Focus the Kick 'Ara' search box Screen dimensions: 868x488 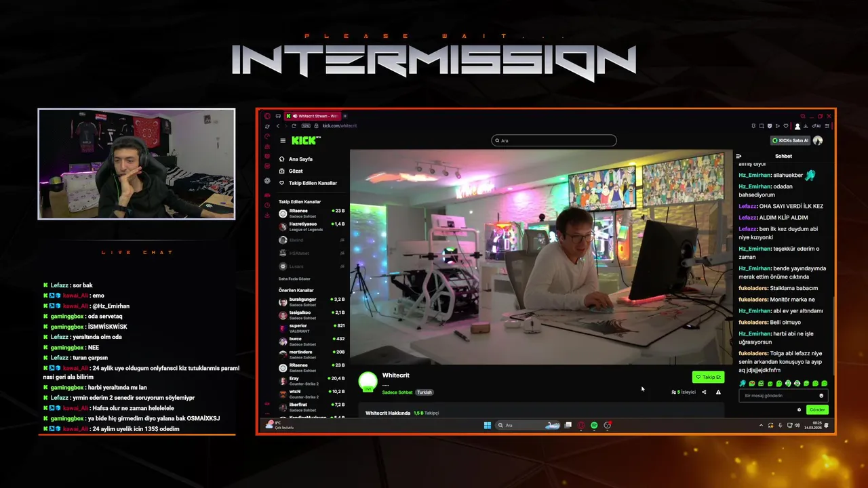click(x=554, y=140)
